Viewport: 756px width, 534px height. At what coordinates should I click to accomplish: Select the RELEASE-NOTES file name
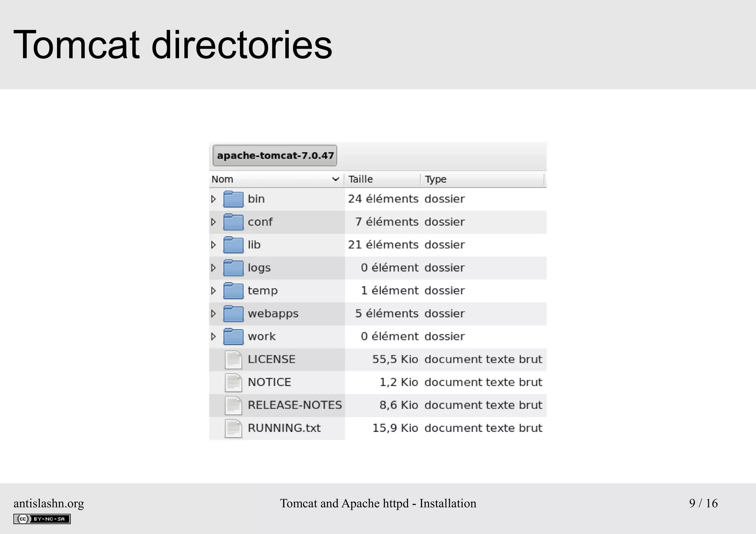[295, 405]
